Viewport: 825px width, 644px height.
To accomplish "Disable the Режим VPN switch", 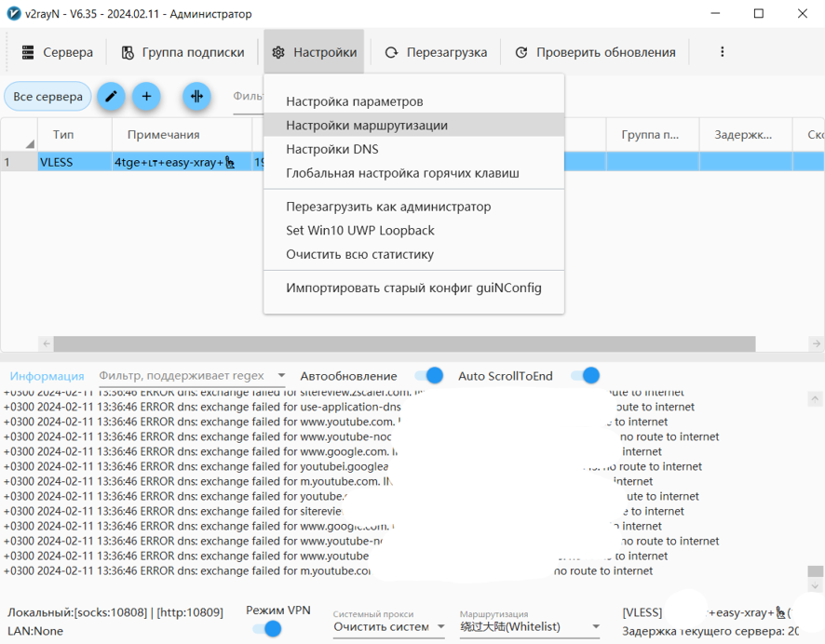I will pos(267,629).
